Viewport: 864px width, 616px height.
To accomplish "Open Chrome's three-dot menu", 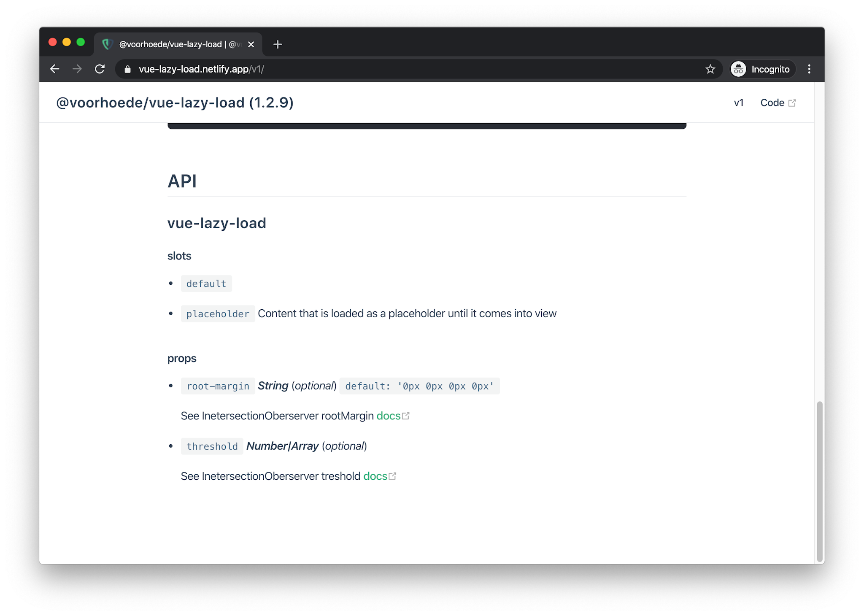I will click(x=809, y=69).
